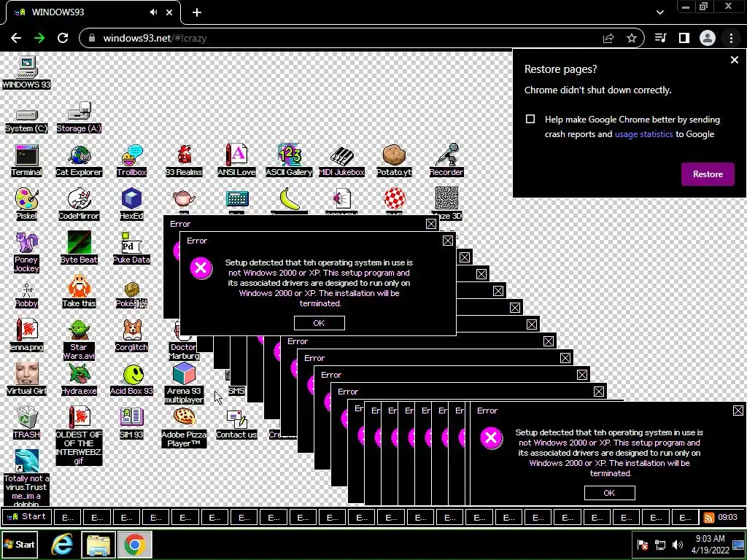This screenshot has width=747, height=560.
Task: Open the Byte Beat icon
Action: tap(79, 248)
